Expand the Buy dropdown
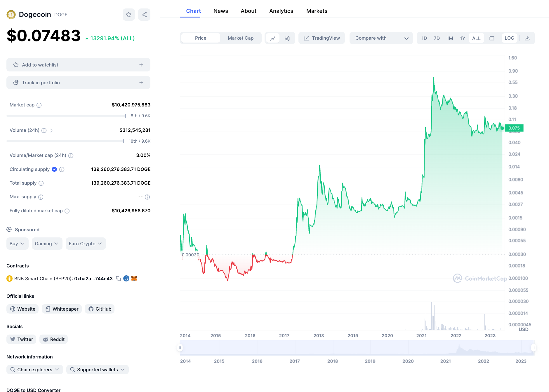Screen dimensions: 549x392 [17, 244]
